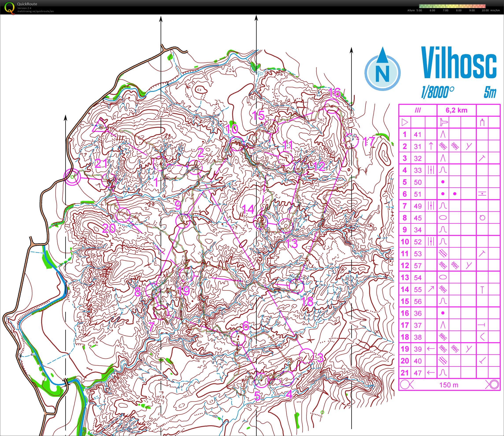This screenshot has height=436, width=504.
Task: Click control code "47" in the table
Action: (417, 373)
